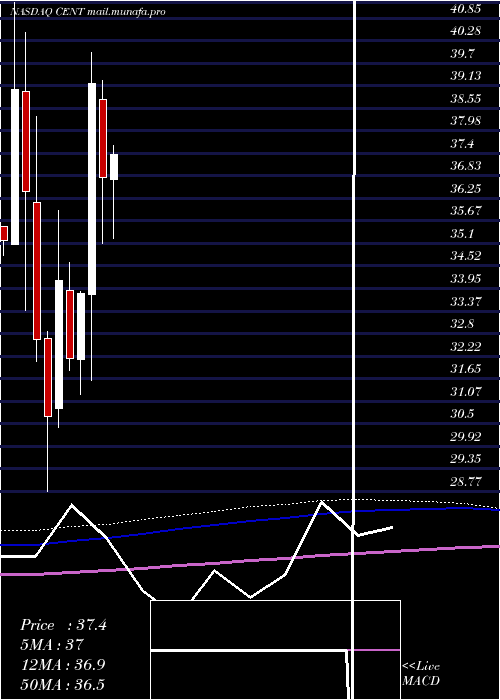Image resolution: width=500 pixels, height=700 pixels.
Task: Click the 5MA : 37 readout
Action: (52, 645)
